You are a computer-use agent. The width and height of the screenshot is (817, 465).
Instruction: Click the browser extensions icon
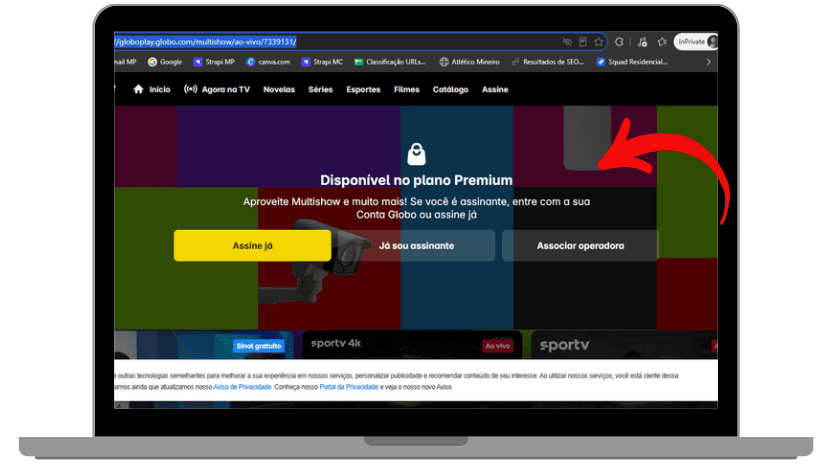(619, 42)
